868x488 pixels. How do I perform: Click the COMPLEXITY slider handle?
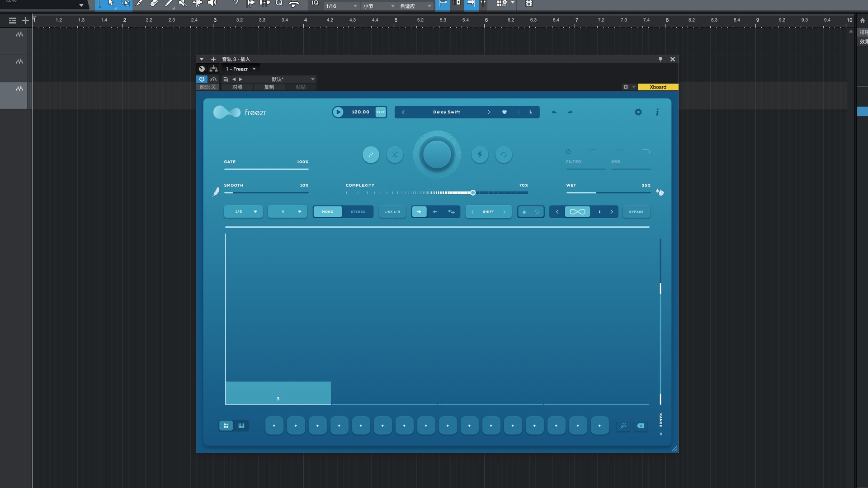tap(473, 193)
